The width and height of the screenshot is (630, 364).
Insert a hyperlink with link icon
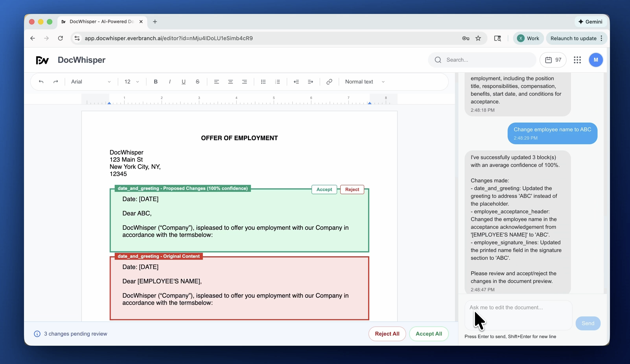click(329, 82)
